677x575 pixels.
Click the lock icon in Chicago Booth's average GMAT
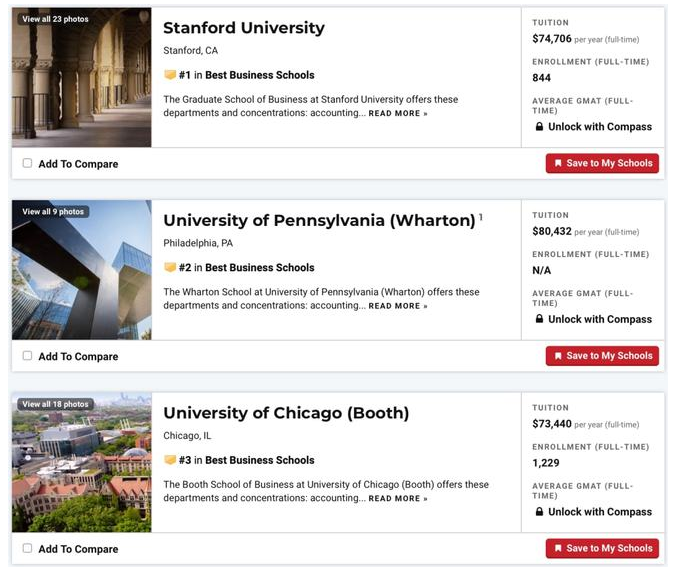click(539, 512)
